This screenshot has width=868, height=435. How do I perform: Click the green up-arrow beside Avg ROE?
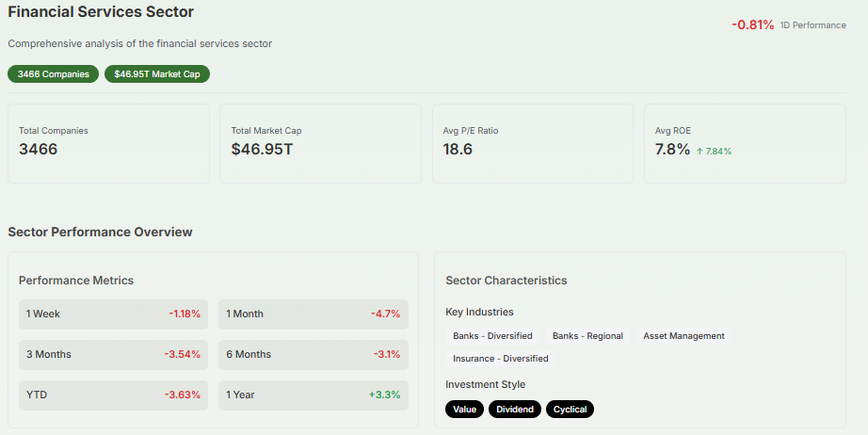(699, 151)
